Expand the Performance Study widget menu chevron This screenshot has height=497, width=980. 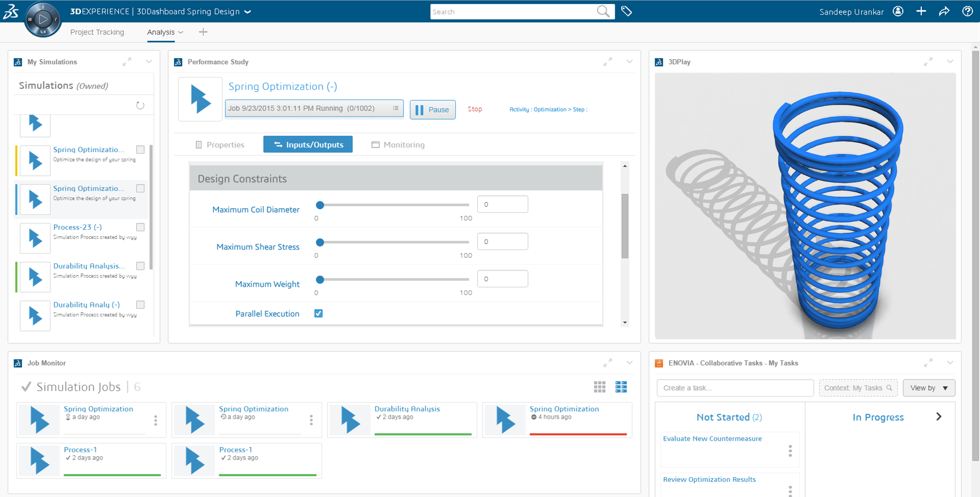tap(629, 62)
